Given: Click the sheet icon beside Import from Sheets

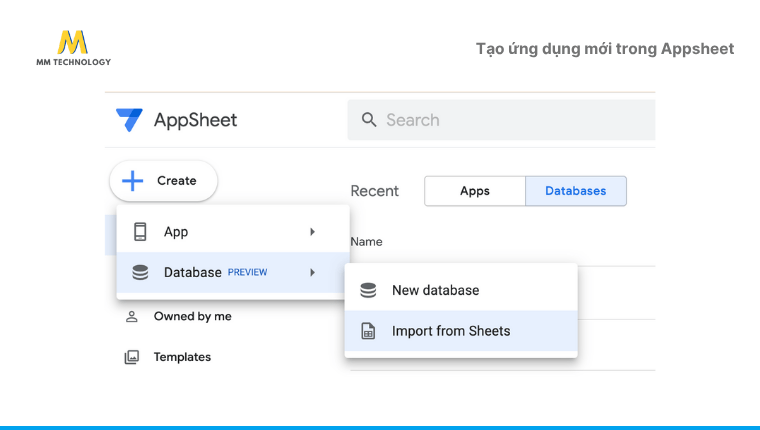Looking at the screenshot, I should click(x=368, y=331).
